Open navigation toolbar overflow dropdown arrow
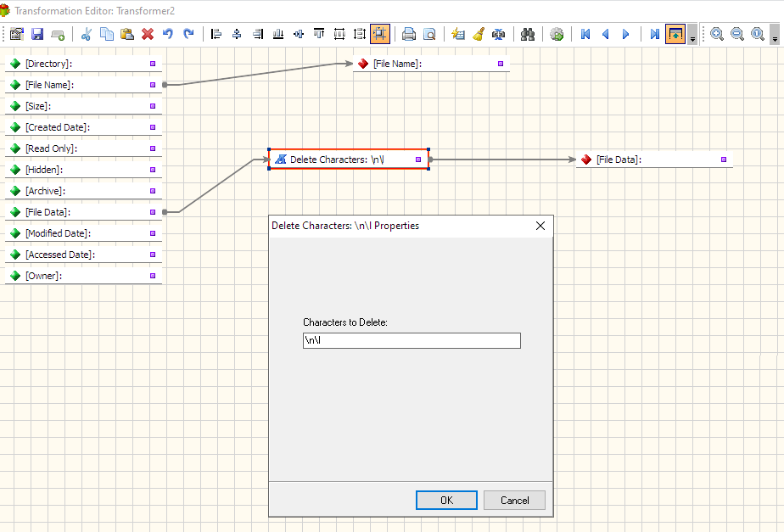 pyautogui.click(x=692, y=34)
